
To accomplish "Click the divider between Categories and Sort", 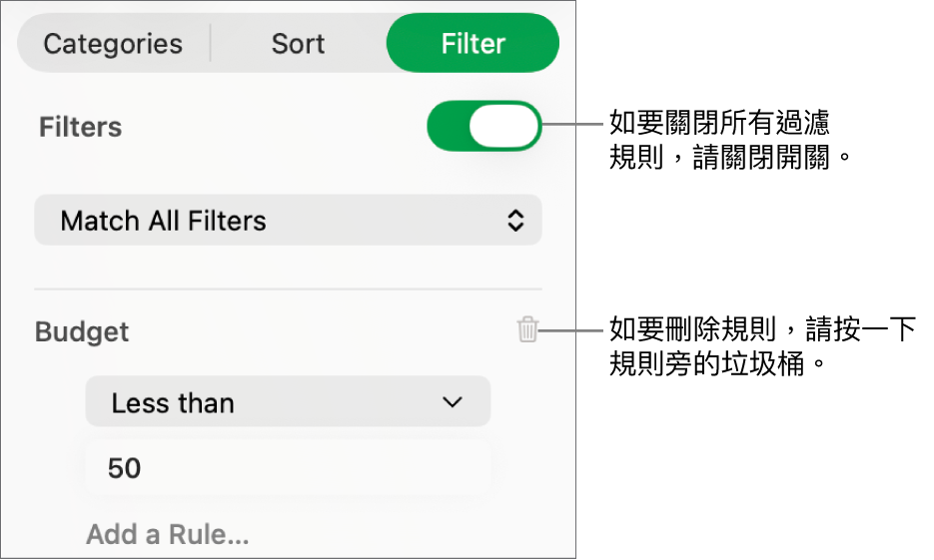I will tap(211, 44).
